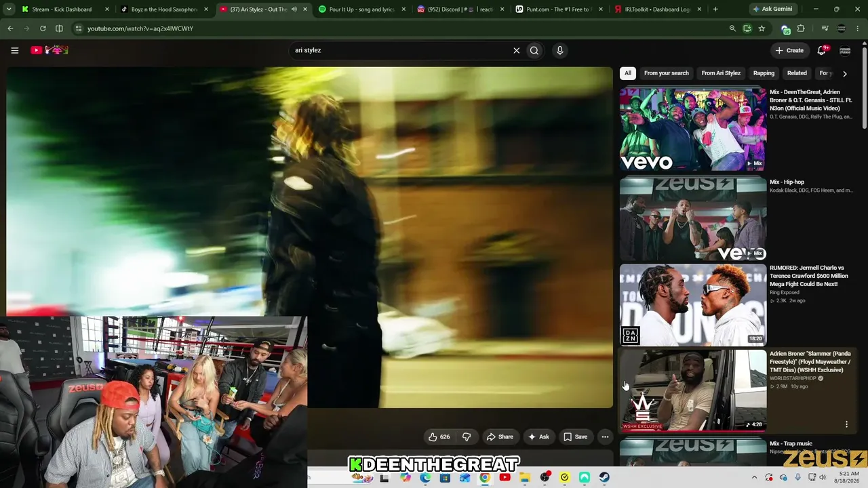Save the video to a playlist
The width and height of the screenshot is (868, 488).
coord(575,436)
